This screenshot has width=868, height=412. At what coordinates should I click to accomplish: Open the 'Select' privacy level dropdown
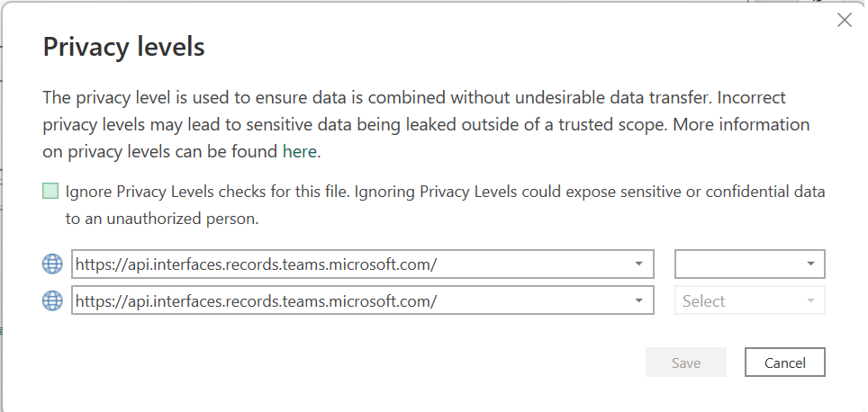[x=749, y=301]
